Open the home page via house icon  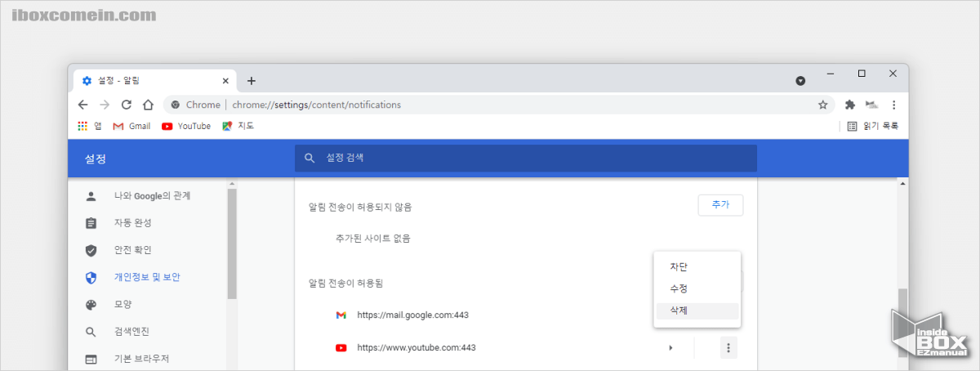tap(148, 105)
